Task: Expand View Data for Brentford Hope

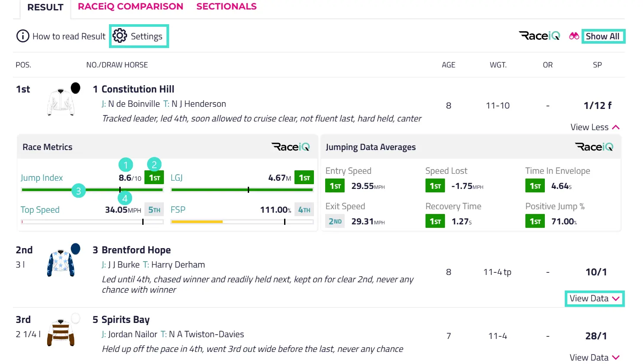Action: [x=594, y=298]
